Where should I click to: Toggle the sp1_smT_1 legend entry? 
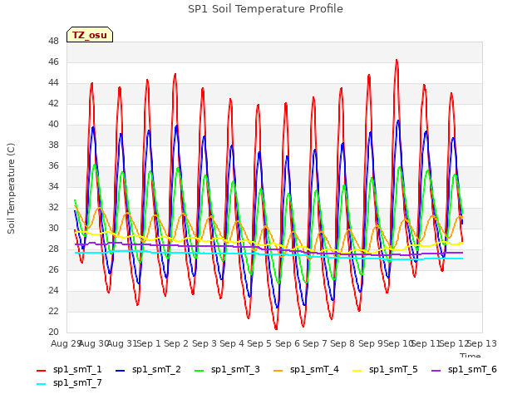[69, 369]
